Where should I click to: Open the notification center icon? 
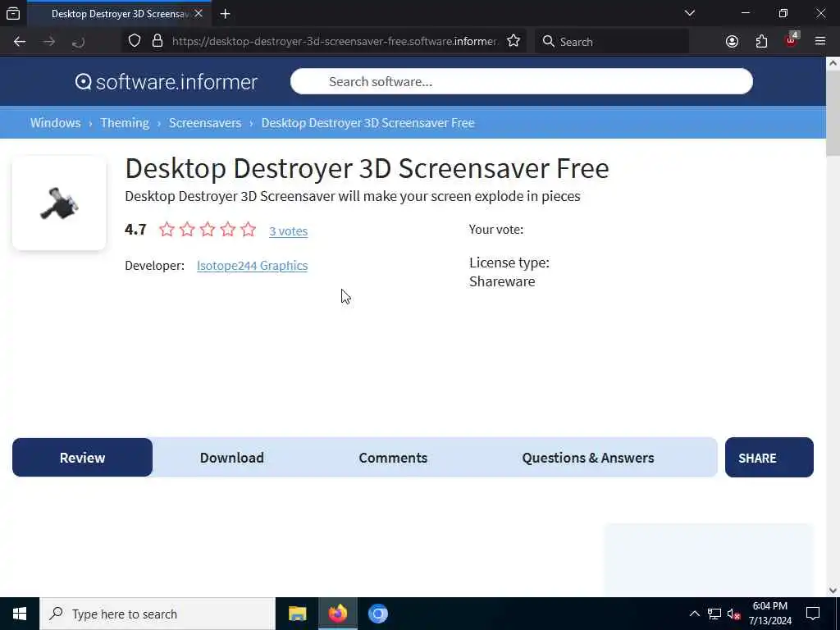pyautogui.click(x=813, y=614)
